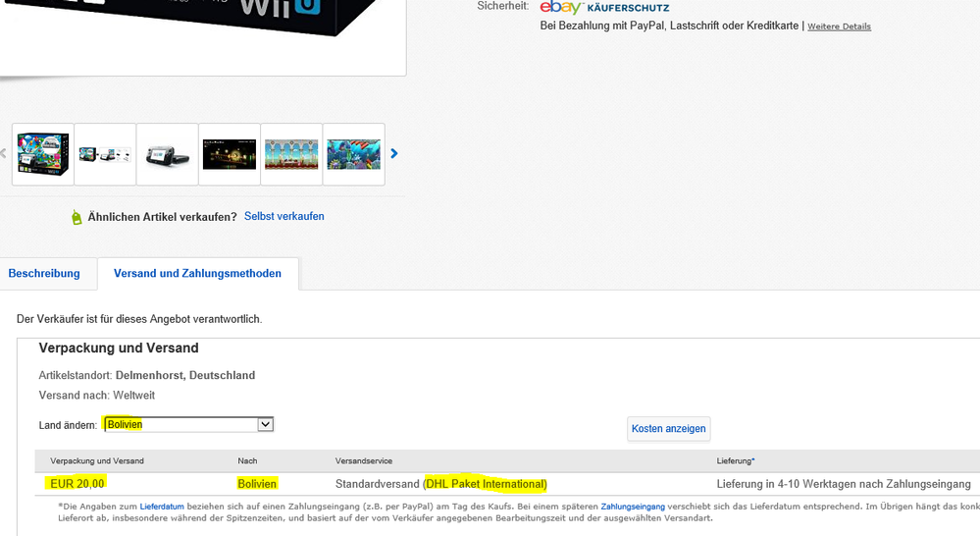Image resolution: width=980 pixels, height=536 pixels.
Task: Click the Zahlungseingang link in the footnote
Action: pos(633,507)
